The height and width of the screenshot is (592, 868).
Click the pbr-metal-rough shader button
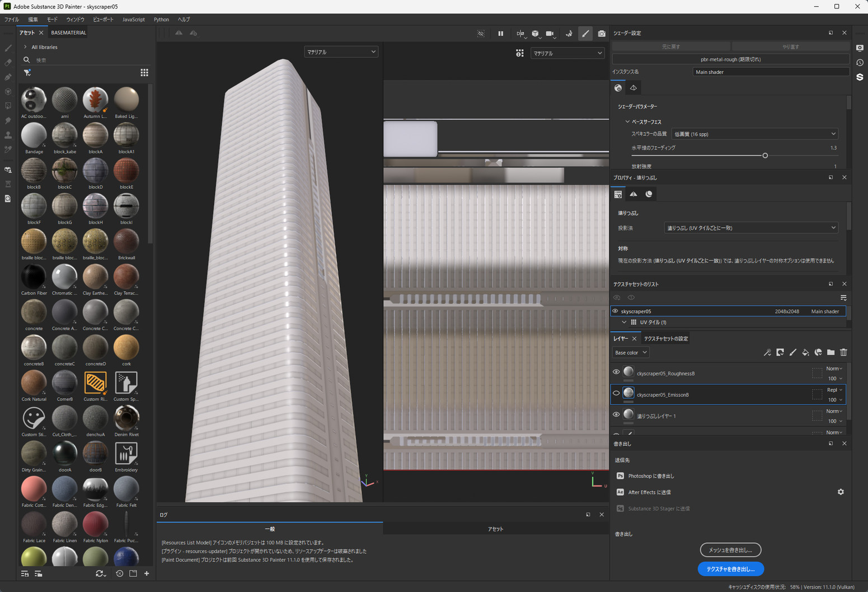tap(730, 59)
